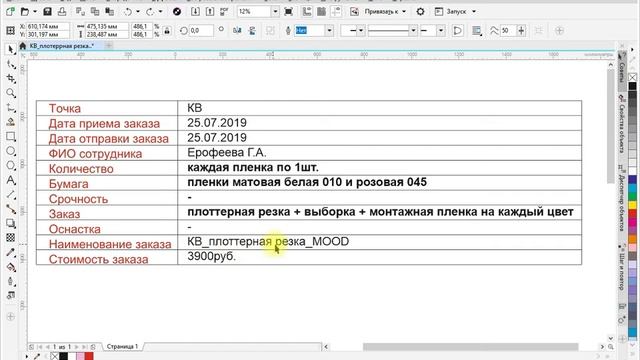Toggle close curve button
This screenshot has height=360, width=640.
[x=458, y=31]
